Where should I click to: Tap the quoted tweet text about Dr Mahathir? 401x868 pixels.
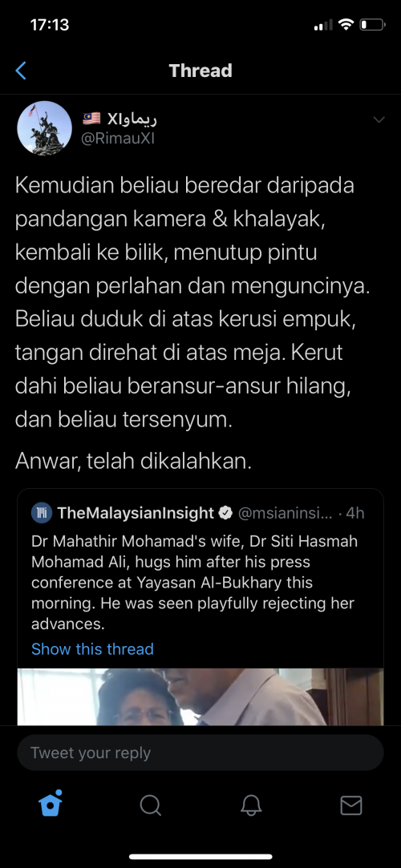click(x=194, y=583)
